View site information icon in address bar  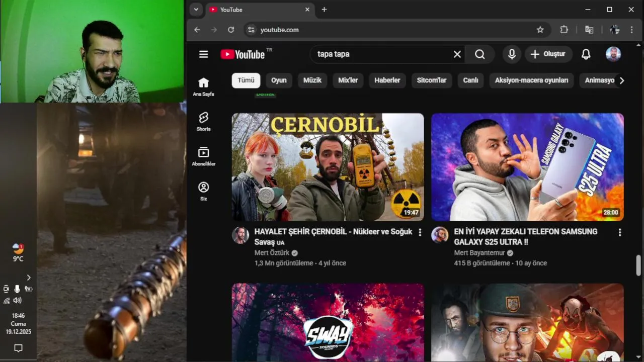[x=252, y=30]
